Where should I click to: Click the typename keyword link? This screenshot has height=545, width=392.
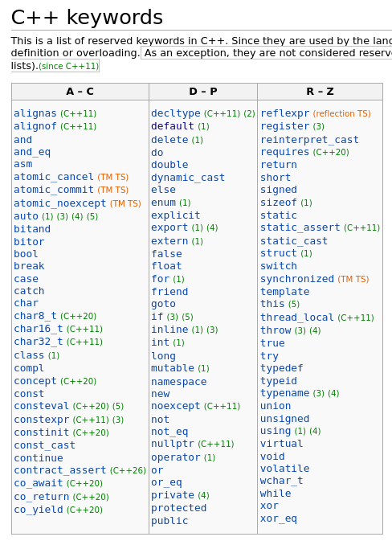click(x=284, y=393)
